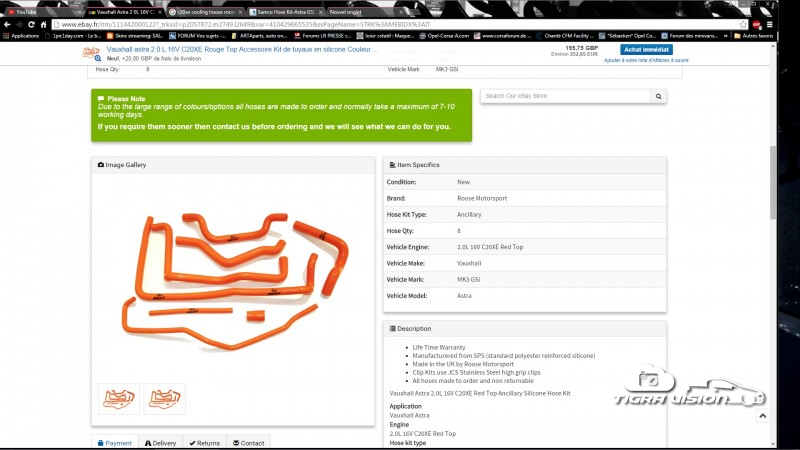Image resolution: width=800 pixels, height=450 pixels.
Task: Open the Contact tab
Action: [x=248, y=442]
